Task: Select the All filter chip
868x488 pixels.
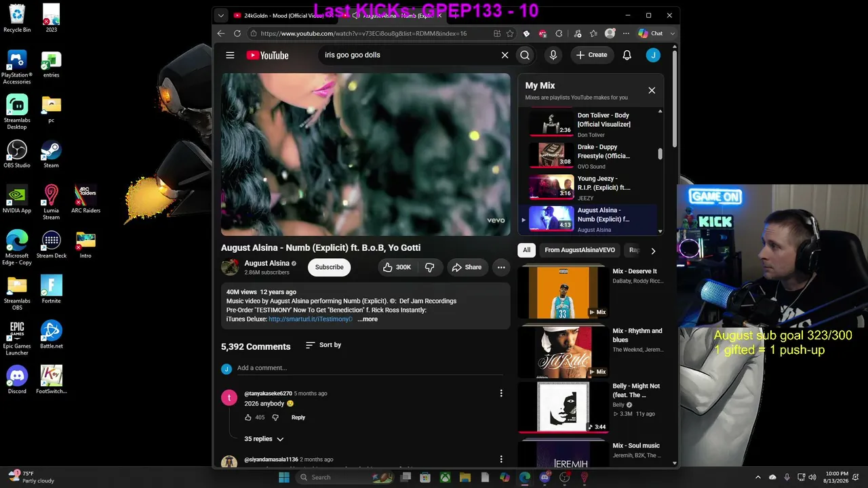Action: pos(526,250)
